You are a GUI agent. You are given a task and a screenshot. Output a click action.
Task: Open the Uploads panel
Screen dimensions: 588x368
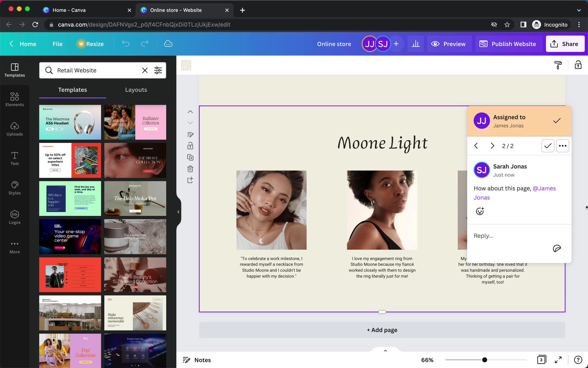[14, 128]
